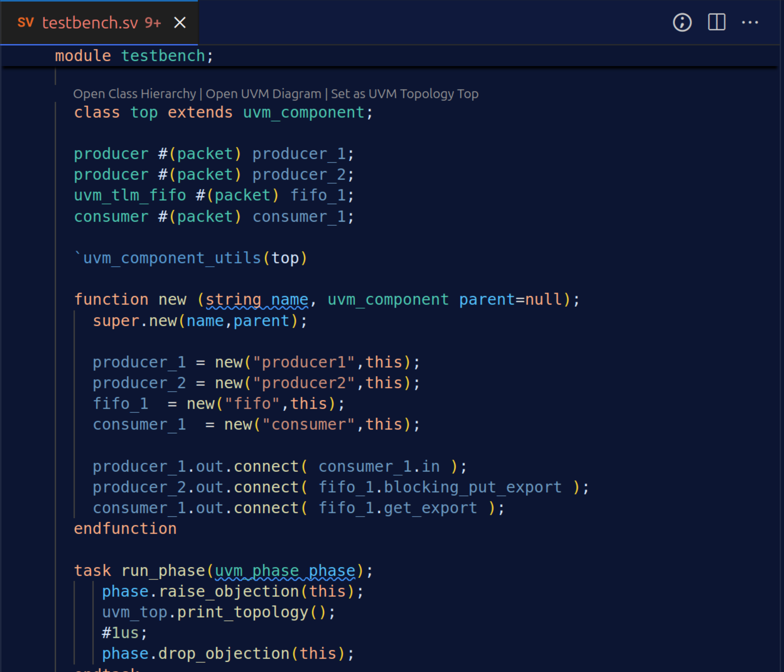Image resolution: width=784 pixels, height=672 pixels.
Task: Split the editor to the right
Action: [717, 22]
